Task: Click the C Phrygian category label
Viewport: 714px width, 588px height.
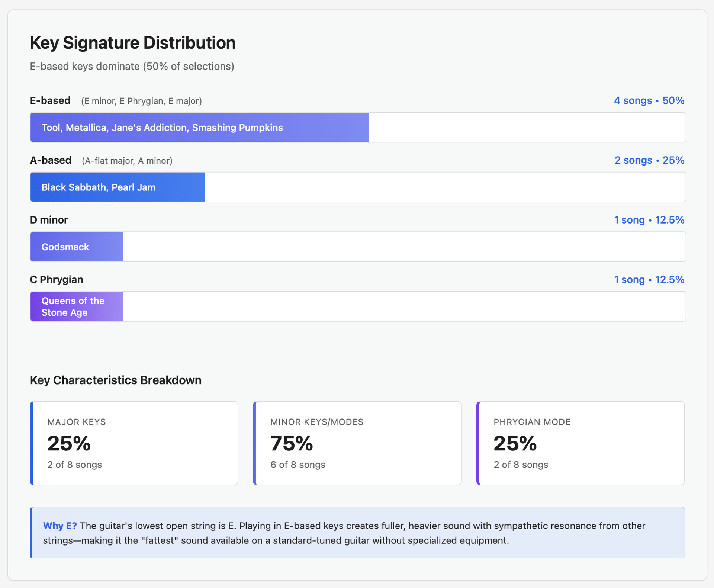Action: [x=57, y=280]
